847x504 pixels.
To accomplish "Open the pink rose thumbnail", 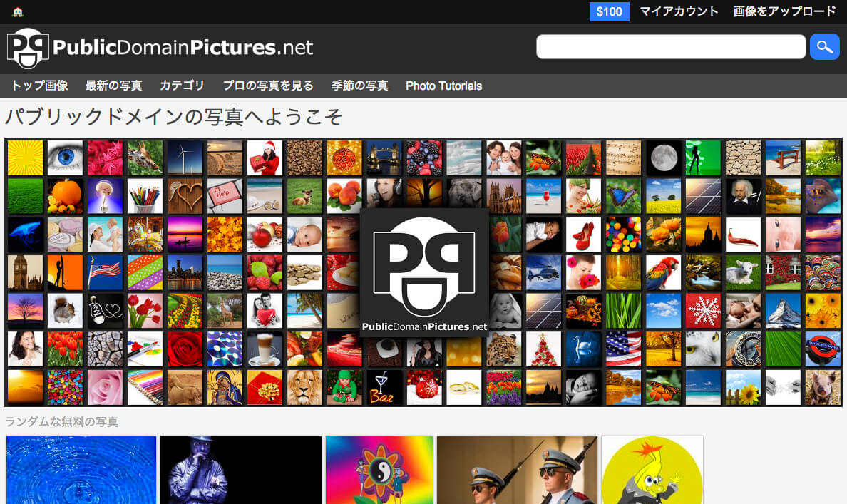I will coord(106,388).
